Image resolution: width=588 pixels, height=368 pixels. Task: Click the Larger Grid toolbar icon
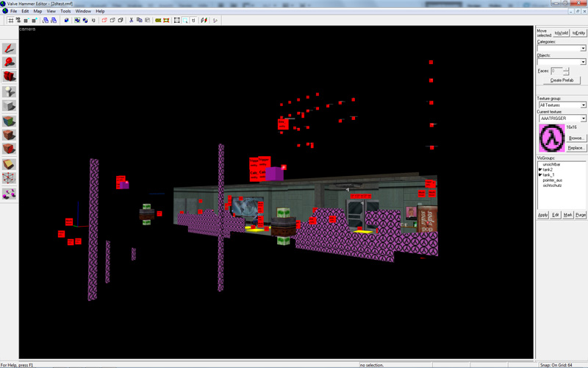[35, 21]
